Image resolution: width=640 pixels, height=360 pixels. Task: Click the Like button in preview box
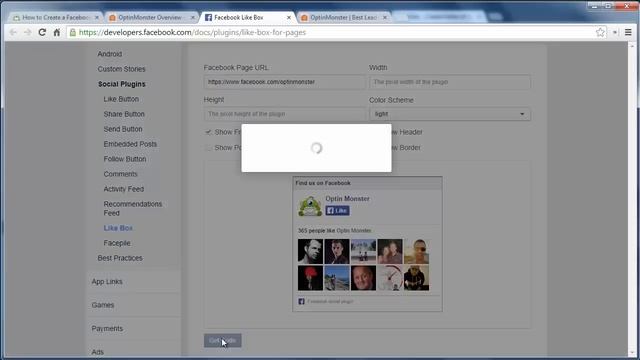(x=337, y=211)
